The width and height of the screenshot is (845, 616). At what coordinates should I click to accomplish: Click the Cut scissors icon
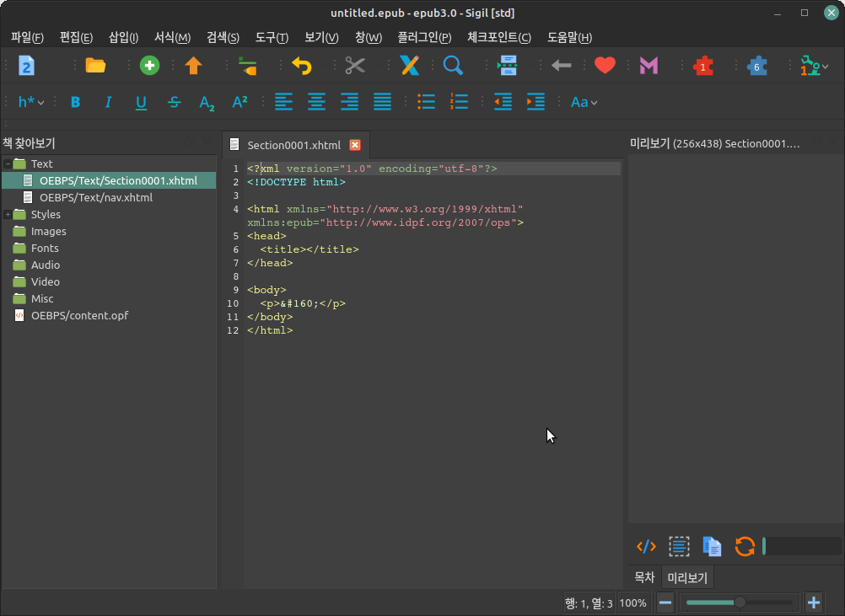tap(355, 66)
